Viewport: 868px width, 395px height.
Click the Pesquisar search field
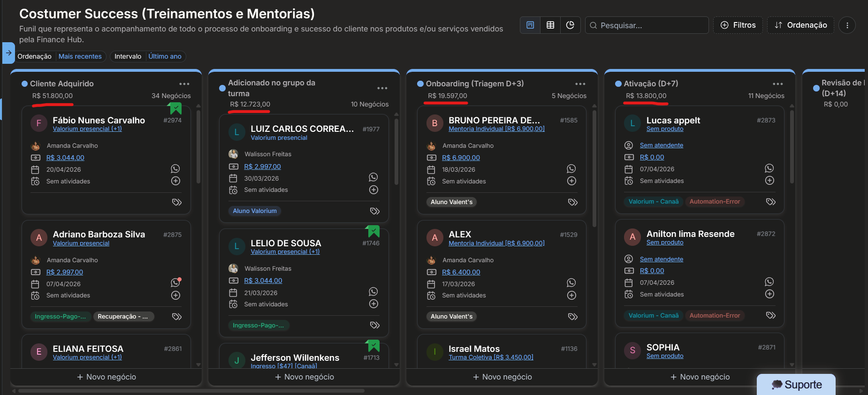pyautogui.click(x=647, y=25)
